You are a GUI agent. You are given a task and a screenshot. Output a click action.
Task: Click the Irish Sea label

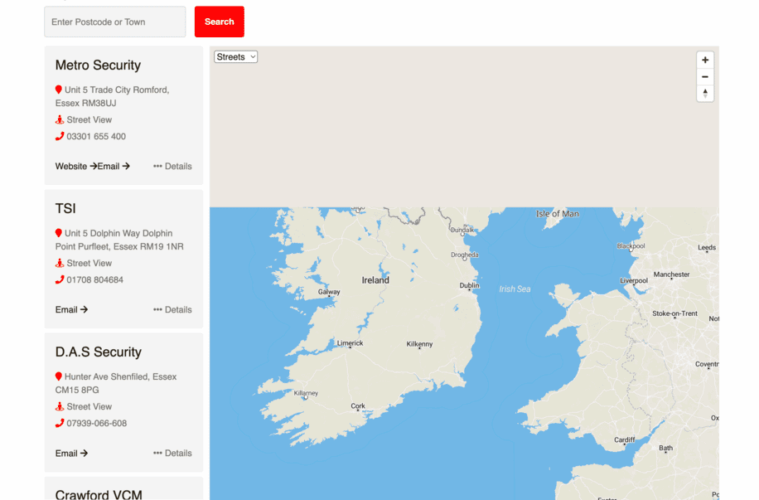515,289
